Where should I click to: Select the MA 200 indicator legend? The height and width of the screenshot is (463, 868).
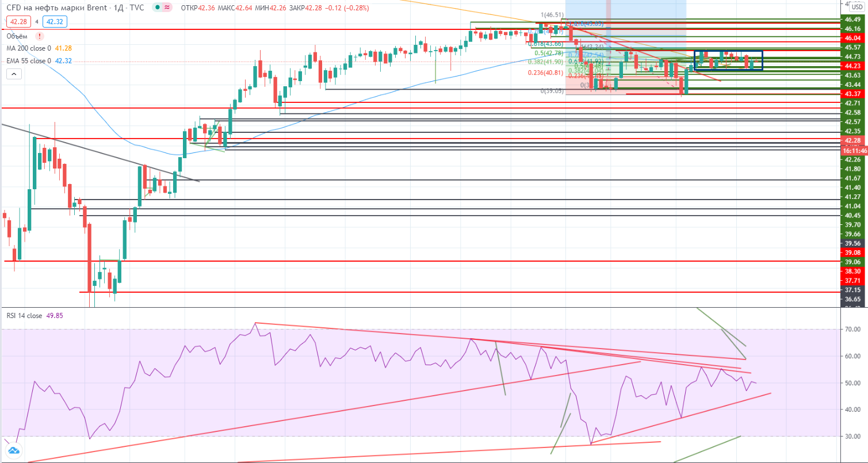[27, 48]
